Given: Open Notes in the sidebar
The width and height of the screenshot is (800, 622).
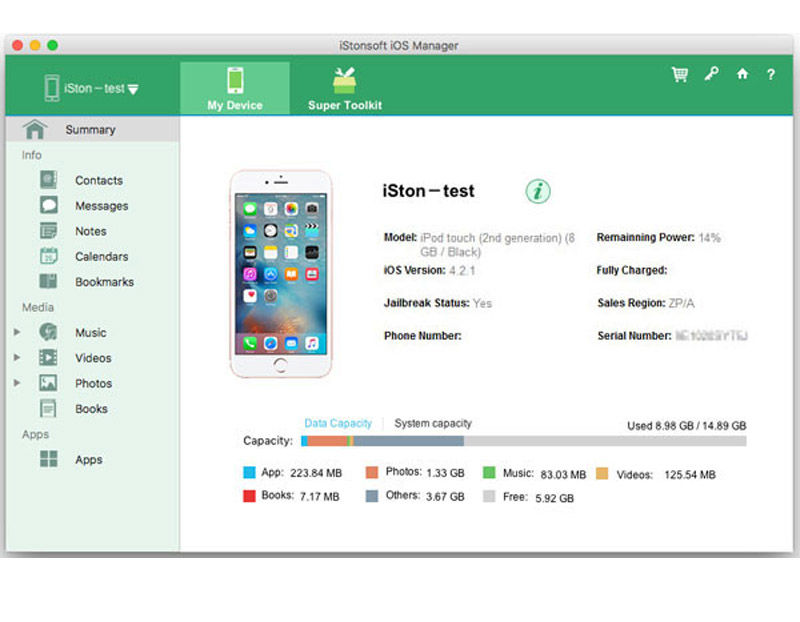Looking at the screenshot, I should [x=91, y=231].
